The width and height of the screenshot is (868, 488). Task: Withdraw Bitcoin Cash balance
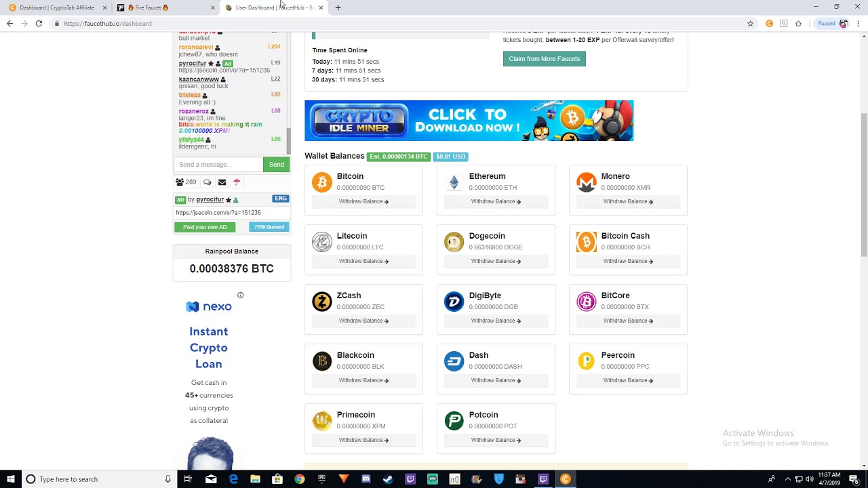(628, 261)
